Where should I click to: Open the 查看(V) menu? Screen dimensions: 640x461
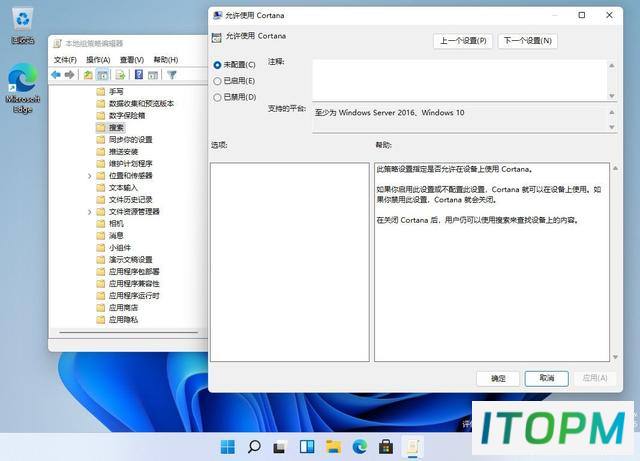coord(131,60)
